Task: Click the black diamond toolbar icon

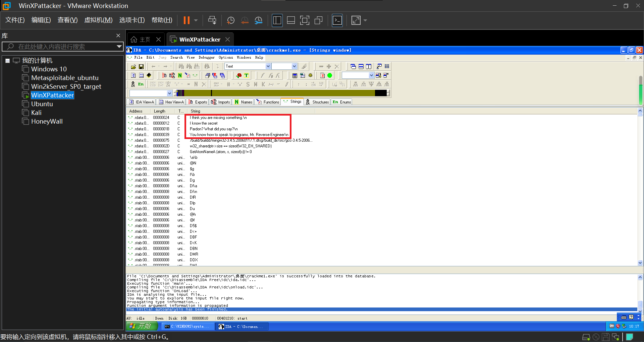Action: 149,75
